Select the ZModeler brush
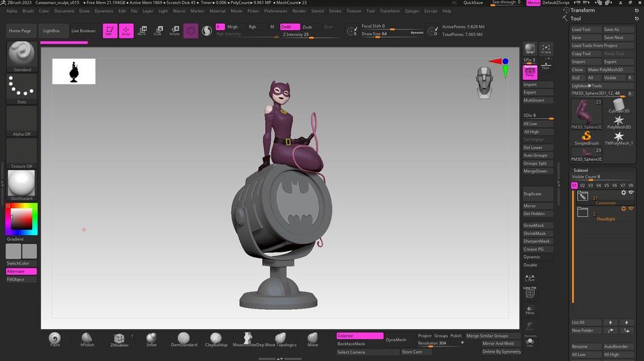 [x=119, y=340]
